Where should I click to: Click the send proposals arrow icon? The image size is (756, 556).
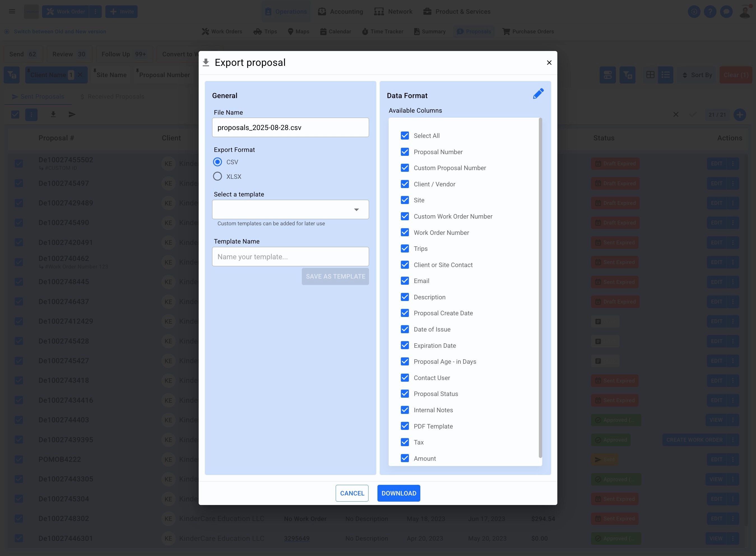click(x=72, y=114)
